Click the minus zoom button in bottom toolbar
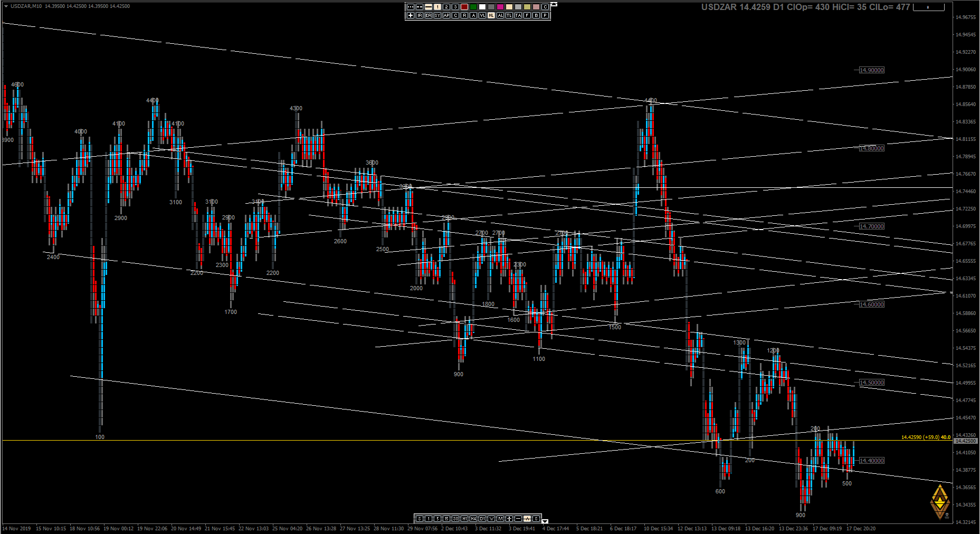 518,519
